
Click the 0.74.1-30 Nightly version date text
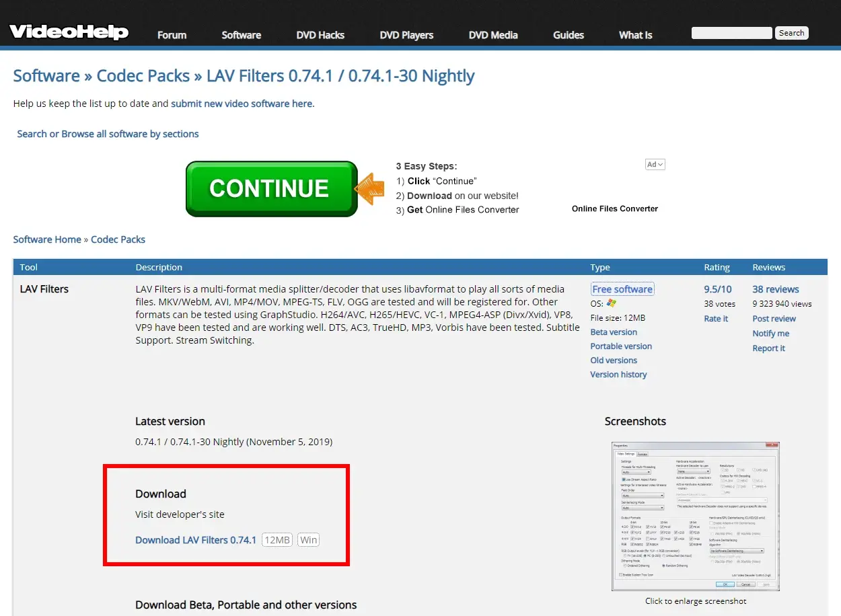234,442
